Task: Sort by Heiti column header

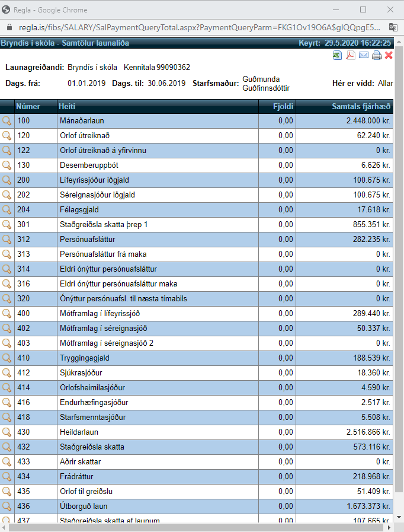Action: tap(66, 107)
